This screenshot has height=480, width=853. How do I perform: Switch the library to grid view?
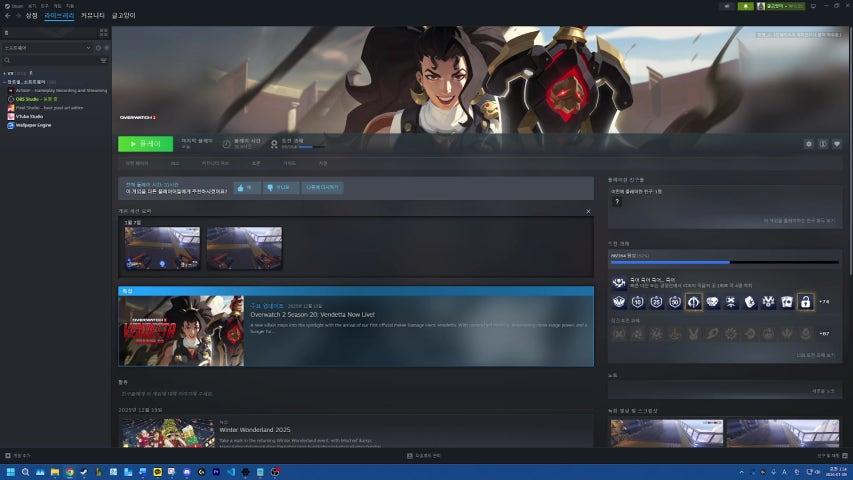(x=103, y=33)
